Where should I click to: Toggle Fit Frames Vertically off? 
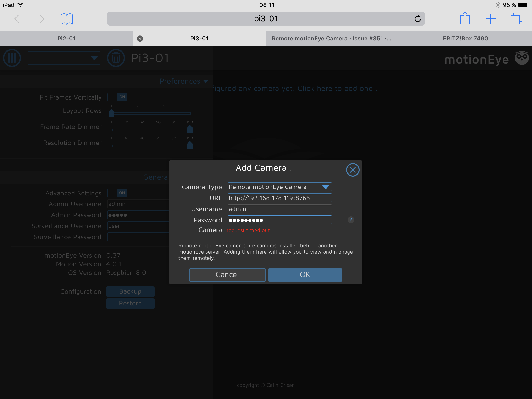[117, 97]
